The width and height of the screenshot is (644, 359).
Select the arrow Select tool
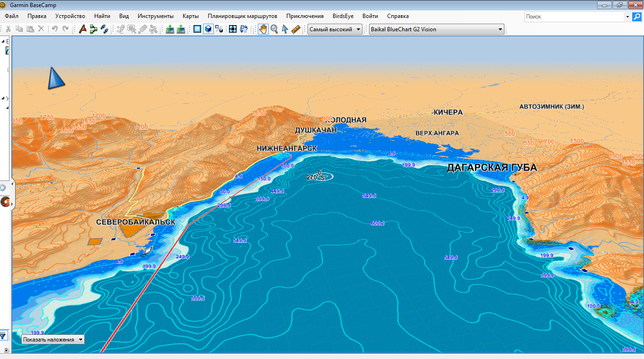285,29
